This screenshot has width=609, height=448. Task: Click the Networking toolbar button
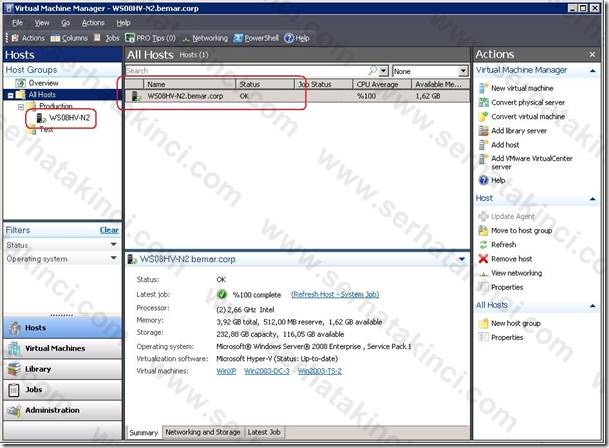(x=205, y=38)
